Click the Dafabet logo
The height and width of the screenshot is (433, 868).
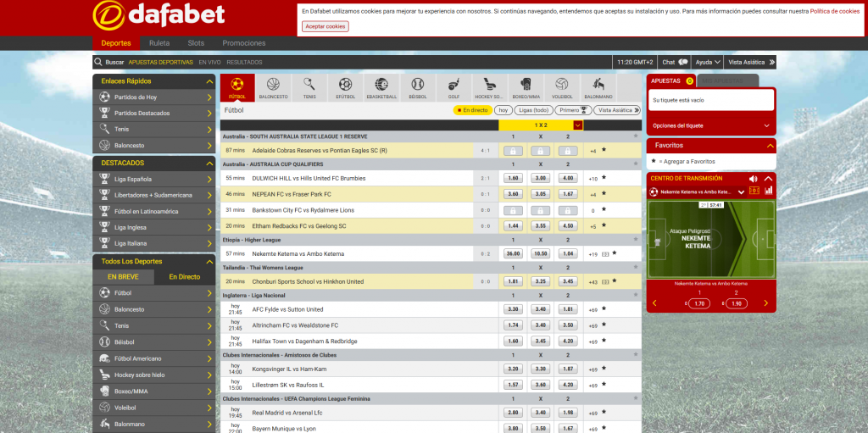[159, 15]
